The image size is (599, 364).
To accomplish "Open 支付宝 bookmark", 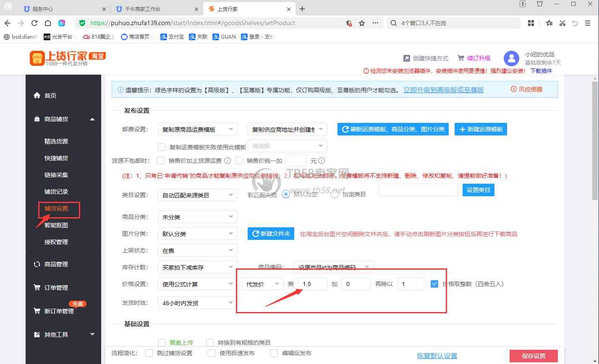I will coord(172,37).
